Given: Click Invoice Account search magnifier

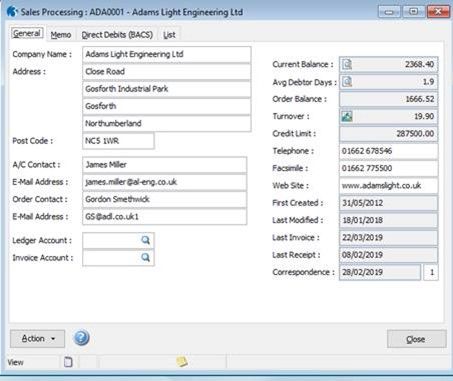Looking at the screenshot, I should [145, 257].
